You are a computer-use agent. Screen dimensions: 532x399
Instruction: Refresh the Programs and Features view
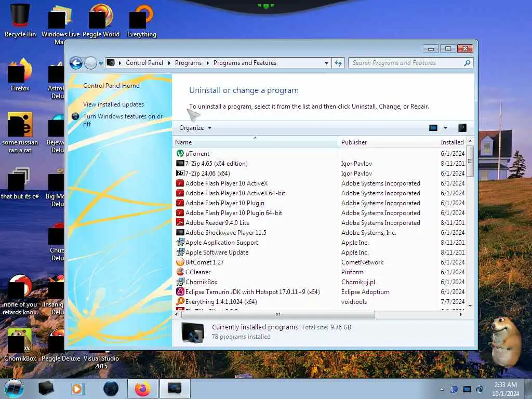coord(338,63)
